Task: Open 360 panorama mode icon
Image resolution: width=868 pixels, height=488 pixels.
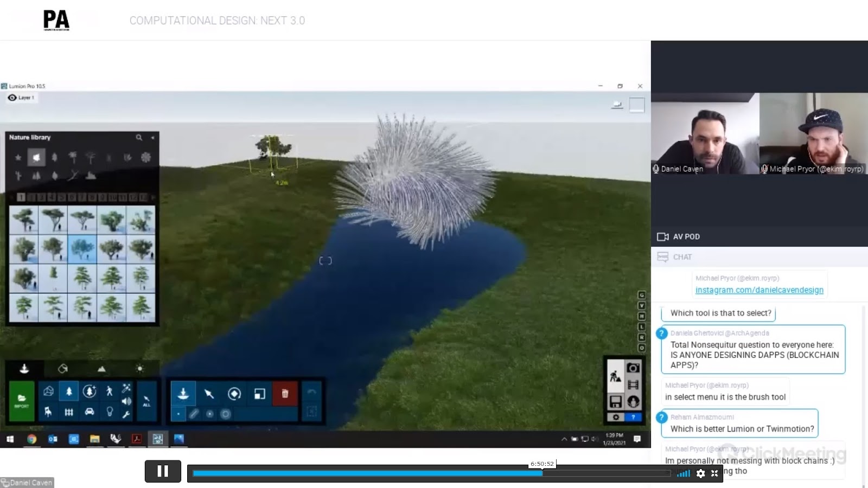Action: point(633,402)
